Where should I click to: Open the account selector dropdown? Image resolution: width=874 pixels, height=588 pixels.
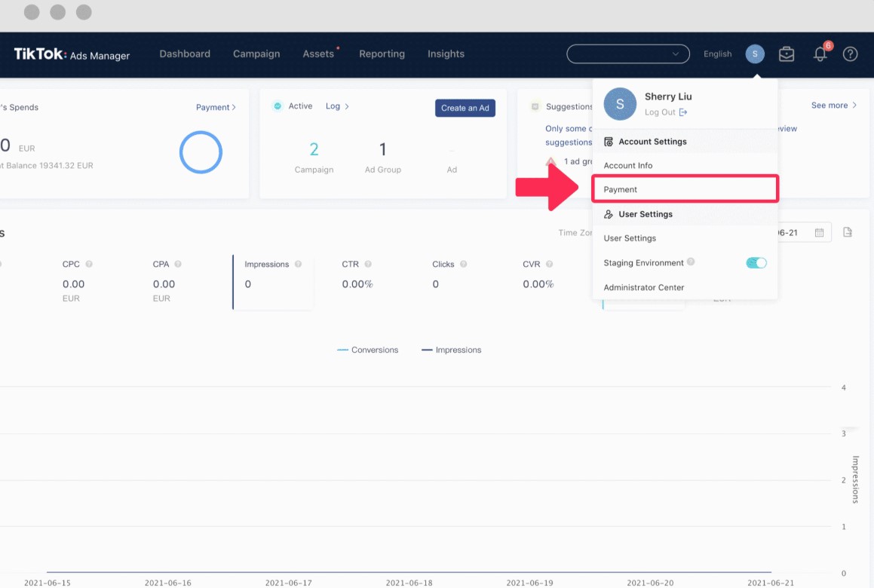[627, 54]
